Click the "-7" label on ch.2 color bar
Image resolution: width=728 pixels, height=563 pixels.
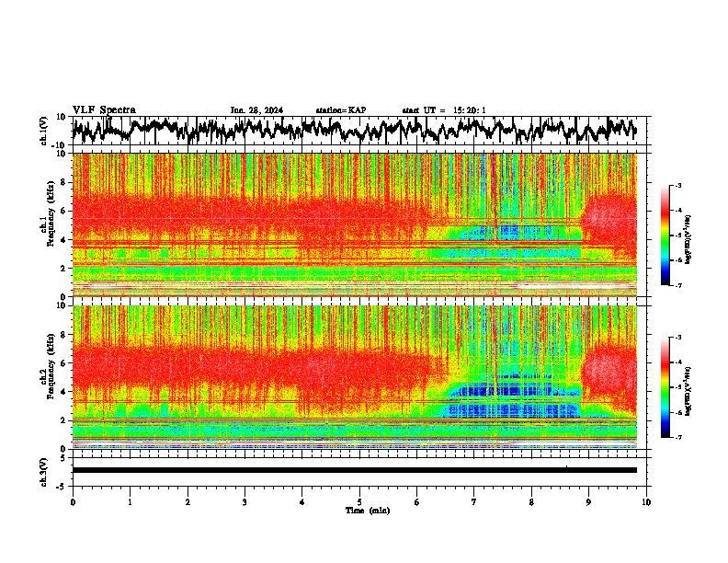677,437
